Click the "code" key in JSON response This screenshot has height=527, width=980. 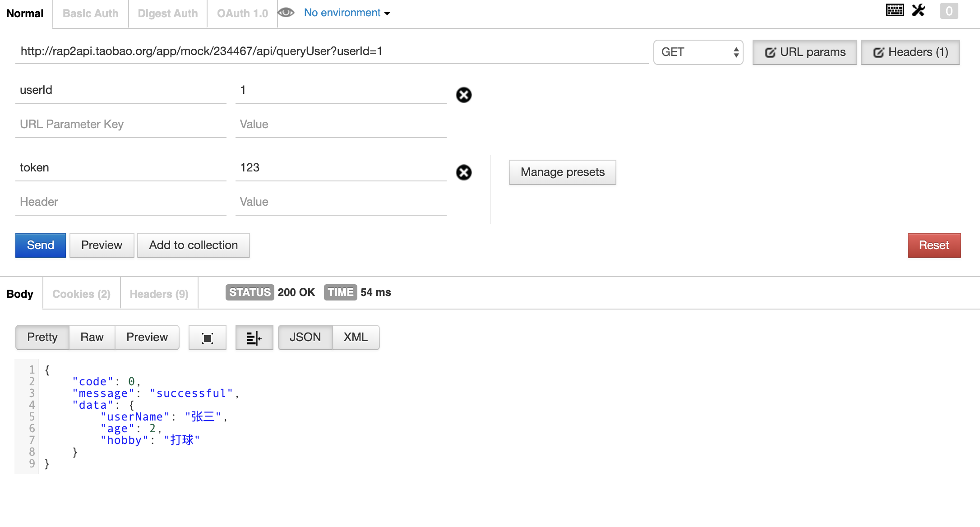click(x=93, y=382)
